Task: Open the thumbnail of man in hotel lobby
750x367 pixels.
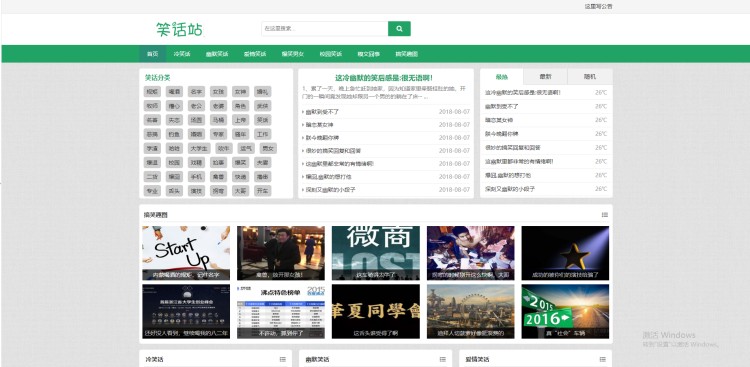Action: tap(281, 253)
